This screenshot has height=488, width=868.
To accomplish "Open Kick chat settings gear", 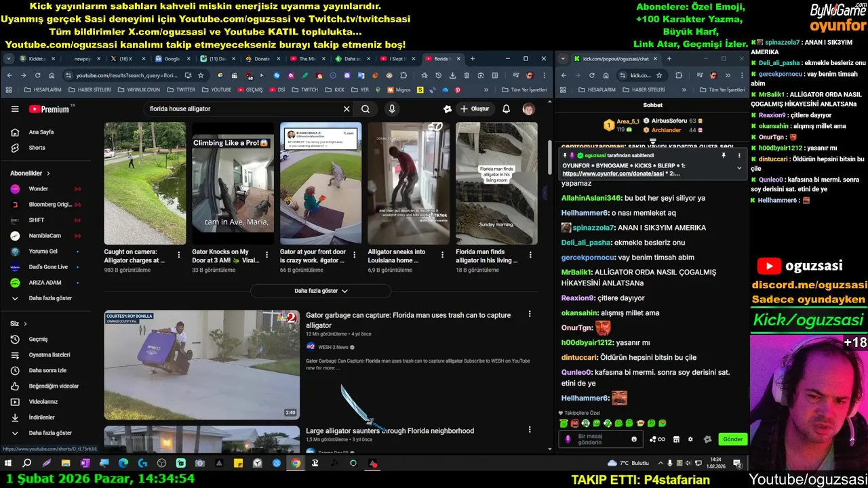I will point(691,439).
